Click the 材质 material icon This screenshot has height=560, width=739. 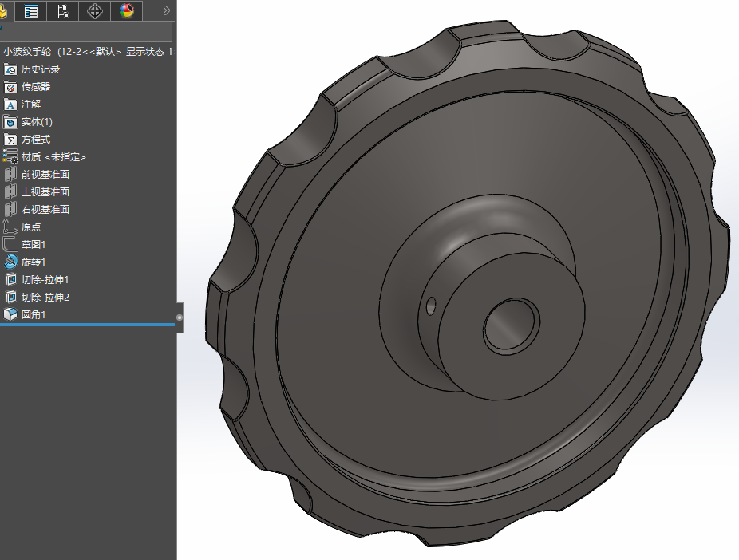(10, 157)
